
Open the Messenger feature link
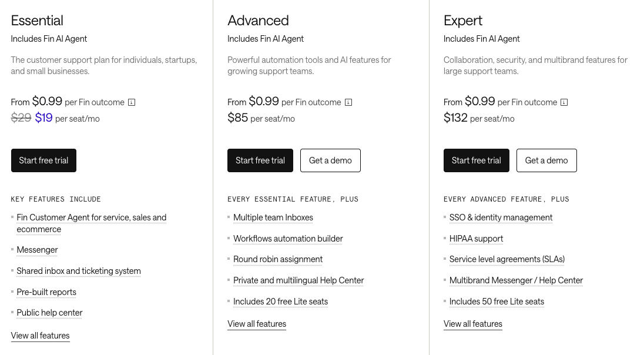tap(38, 250)
